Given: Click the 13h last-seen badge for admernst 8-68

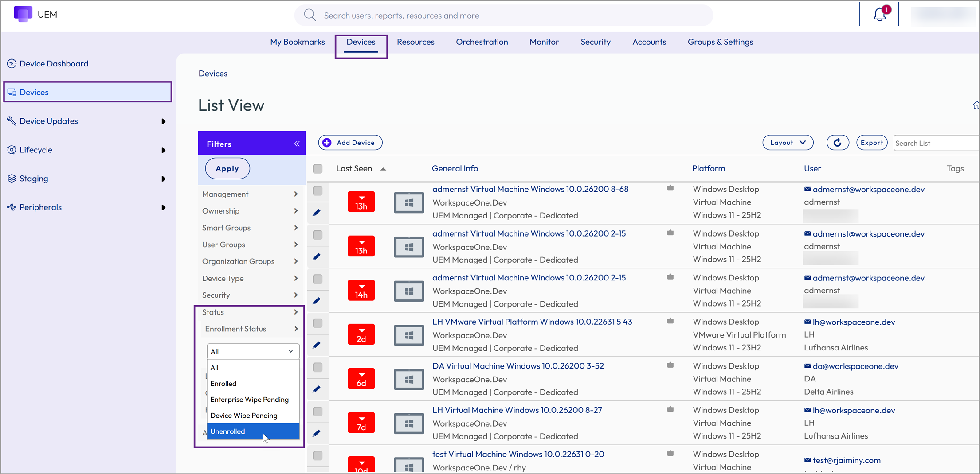Looking at the screenshot, I should 361,202.
